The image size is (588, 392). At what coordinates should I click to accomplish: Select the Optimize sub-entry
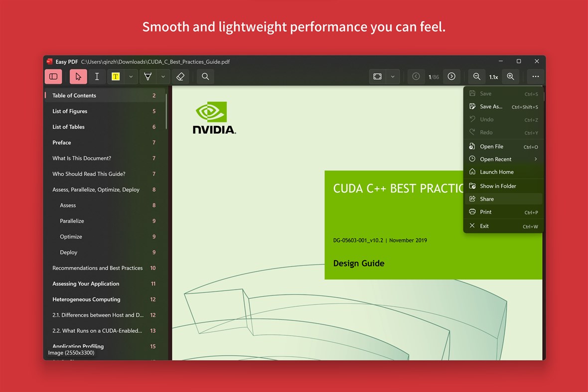[105, 237]
